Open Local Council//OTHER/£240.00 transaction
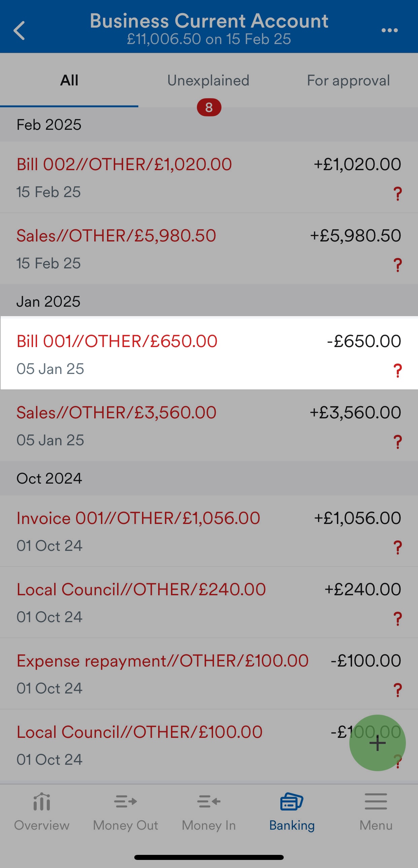418x868 pixels. click(x=209, y=602)
